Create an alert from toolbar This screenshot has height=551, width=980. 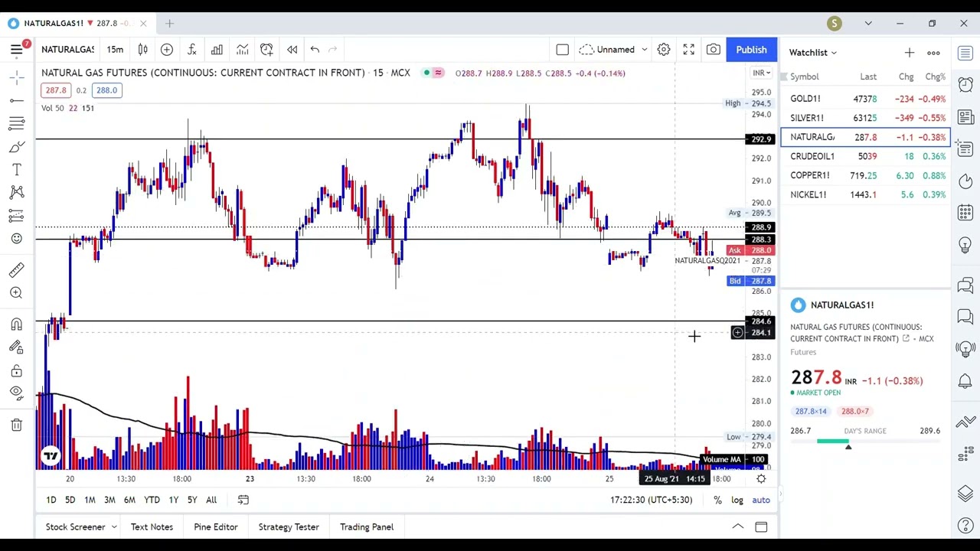coord(266,50)
